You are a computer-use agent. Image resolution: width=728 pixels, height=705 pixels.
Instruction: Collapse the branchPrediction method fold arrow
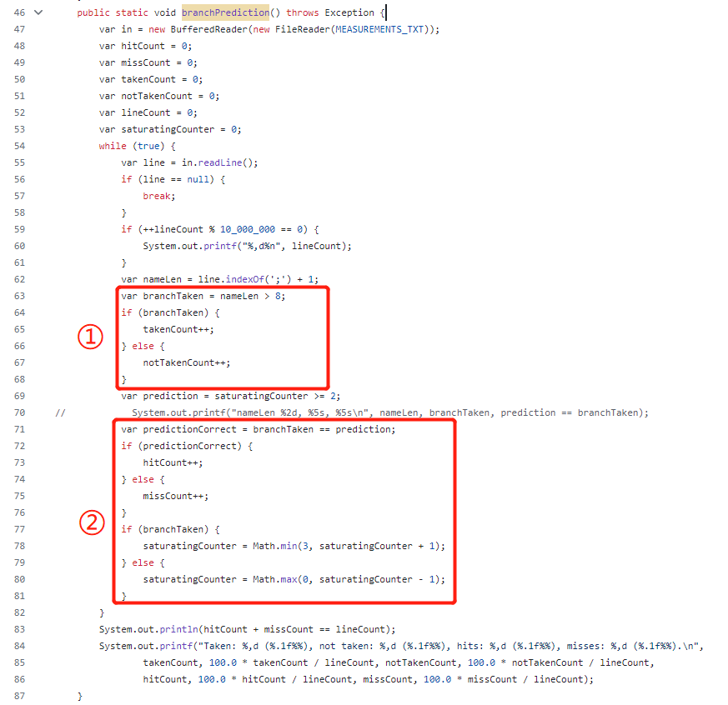click(x=38, y=12)
